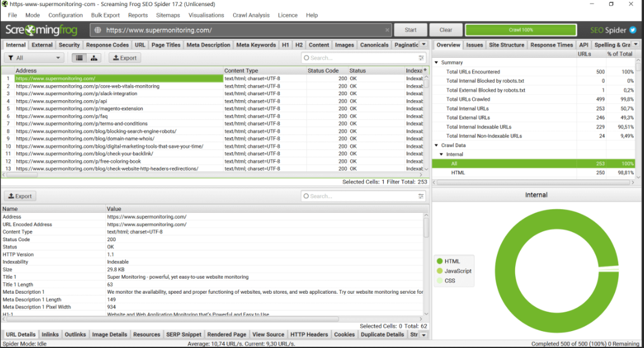Open the Configuration menu
644x348 pixels.
(x=65, y=15)
